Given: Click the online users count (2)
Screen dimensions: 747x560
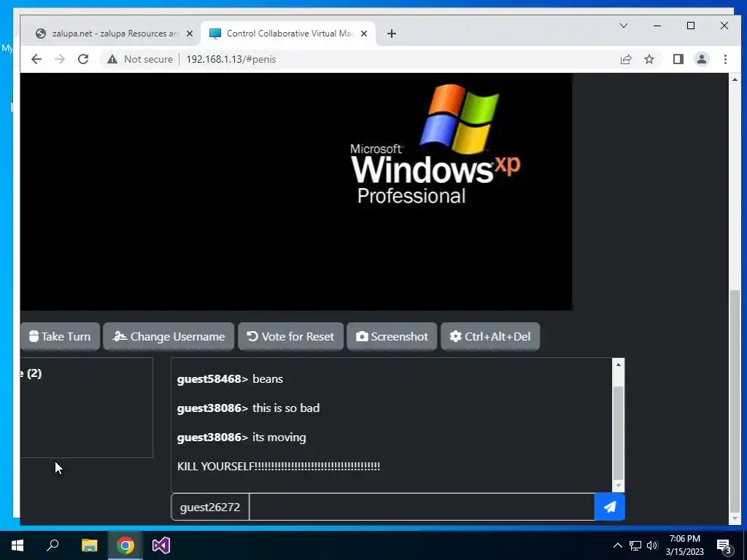Looking at the screenshot, I should click(34, 373).
